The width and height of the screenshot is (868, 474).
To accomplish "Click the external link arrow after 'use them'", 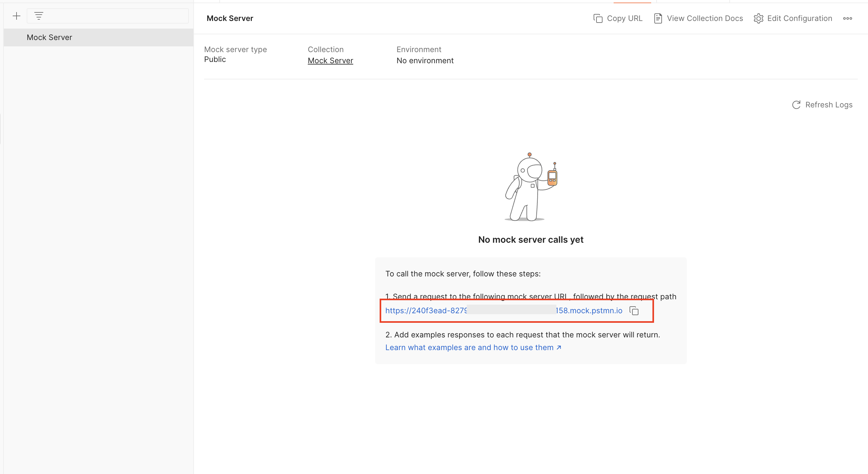I will [x=559, y=348].
